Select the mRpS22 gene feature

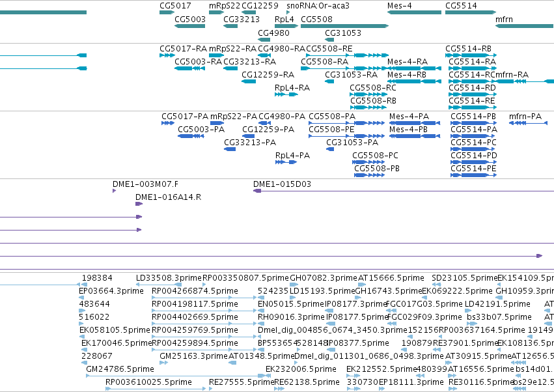coord(217,12)
